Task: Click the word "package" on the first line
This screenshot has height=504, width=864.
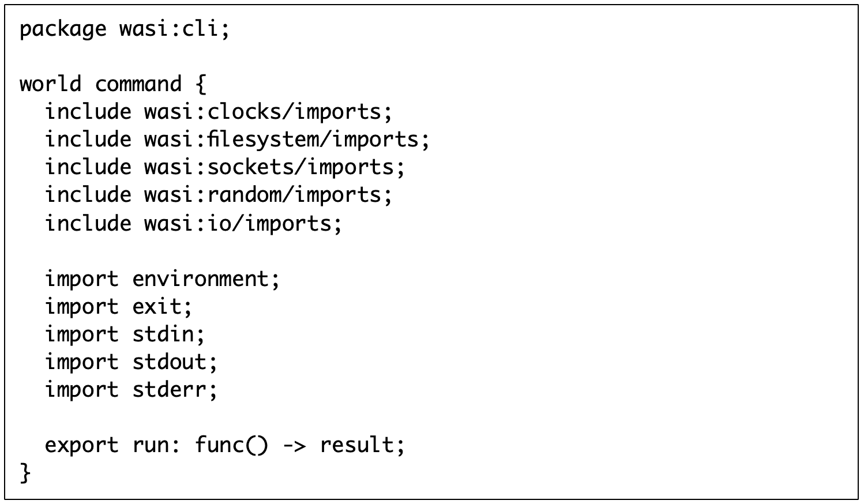Action: 63,29
